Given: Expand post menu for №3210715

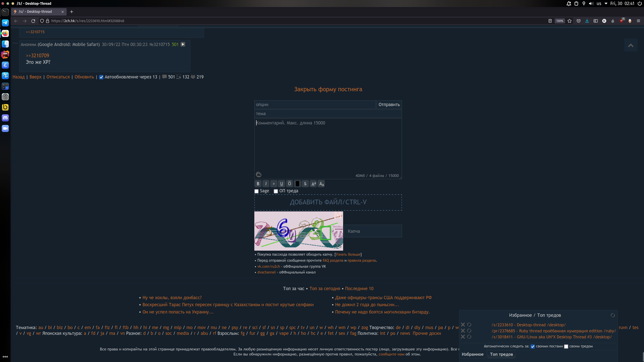Looking at the screenshot, I should coord(183,44).
